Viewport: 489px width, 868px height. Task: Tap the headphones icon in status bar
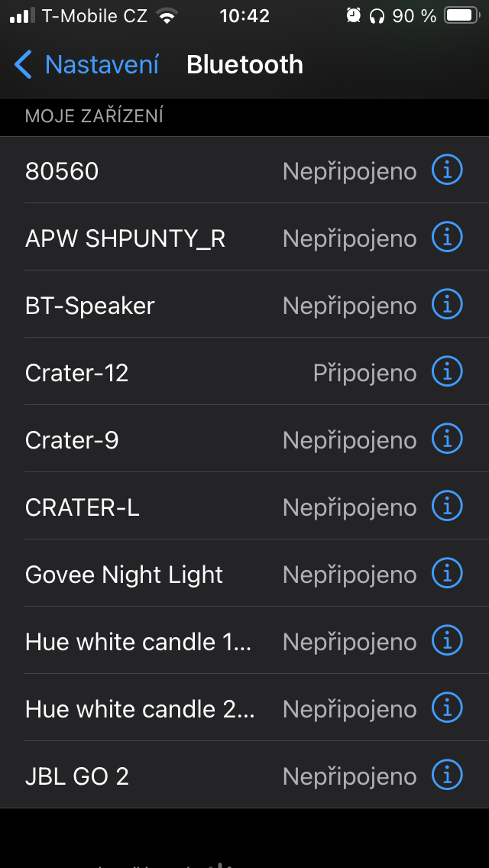click(377, 16)
